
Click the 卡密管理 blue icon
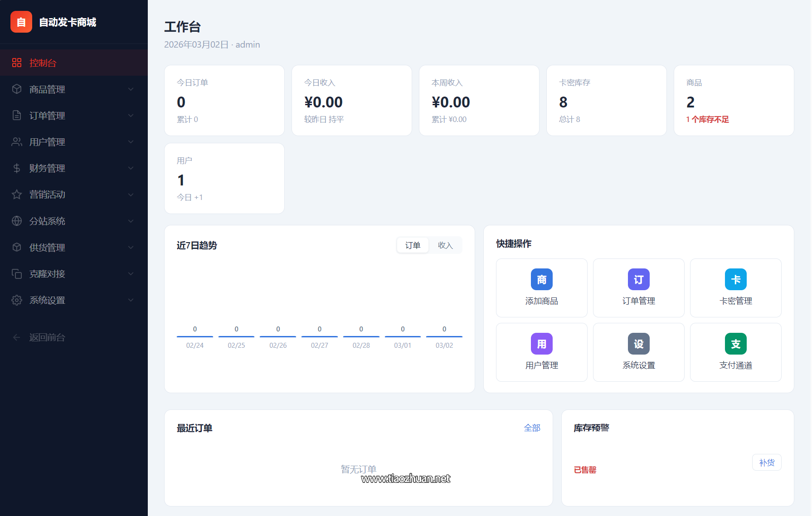click(x=735, y=280)
